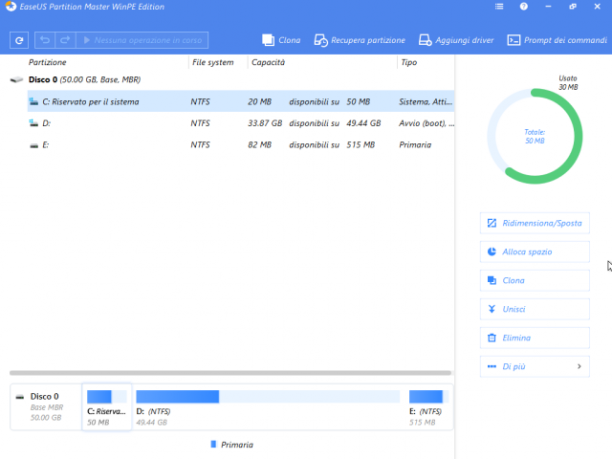The image size is (612, 459).
Task: Select the Disco 0 row in the list
Action: coord(232,80)
